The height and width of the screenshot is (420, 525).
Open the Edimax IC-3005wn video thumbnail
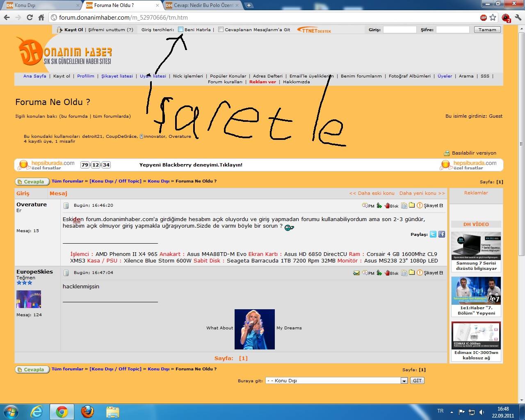tap(476, 336)
